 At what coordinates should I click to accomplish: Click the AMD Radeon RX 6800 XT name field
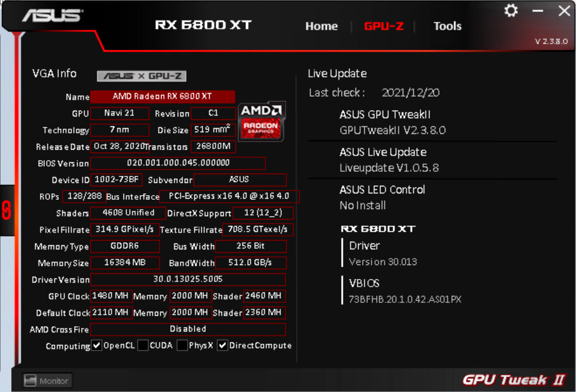[163, 97]
